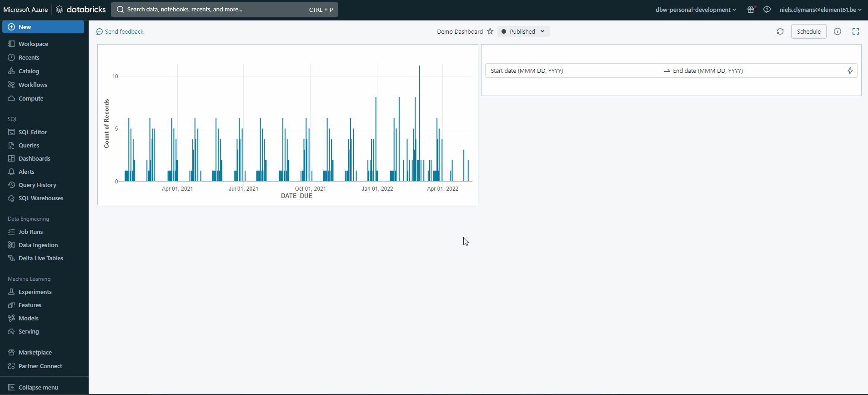868x395 pixels.
Task: Click the refresh dashboard icon
Action: (x=780, y=31)
